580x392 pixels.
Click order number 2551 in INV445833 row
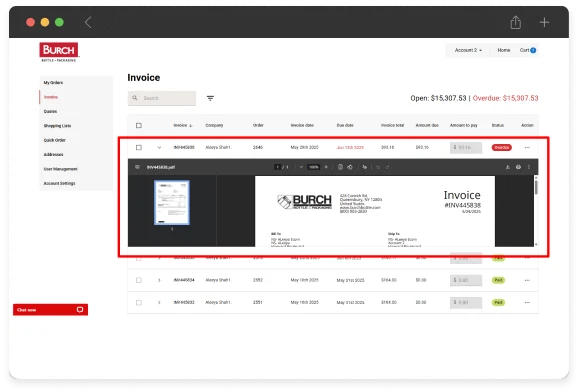[x=258, y=303]
